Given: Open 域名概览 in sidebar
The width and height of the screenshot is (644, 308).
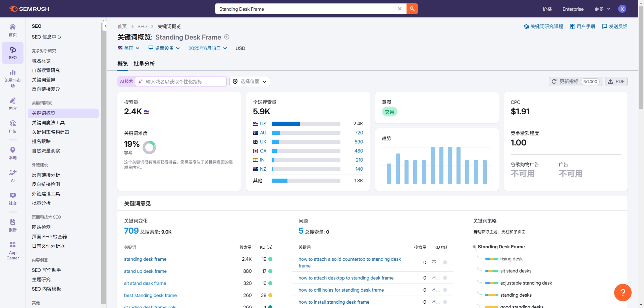Looking at the screenshot, I should (x=41, y=61).
